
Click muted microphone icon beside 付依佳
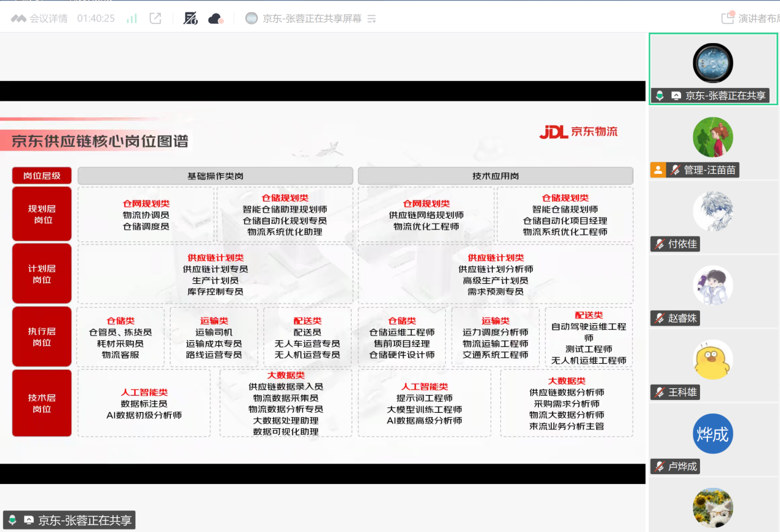tap(660, 244)
